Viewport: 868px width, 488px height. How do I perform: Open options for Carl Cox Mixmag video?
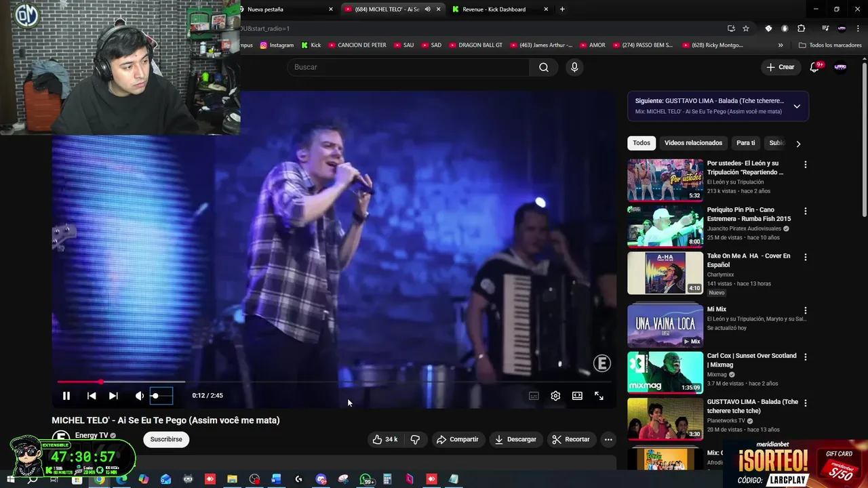806,357
